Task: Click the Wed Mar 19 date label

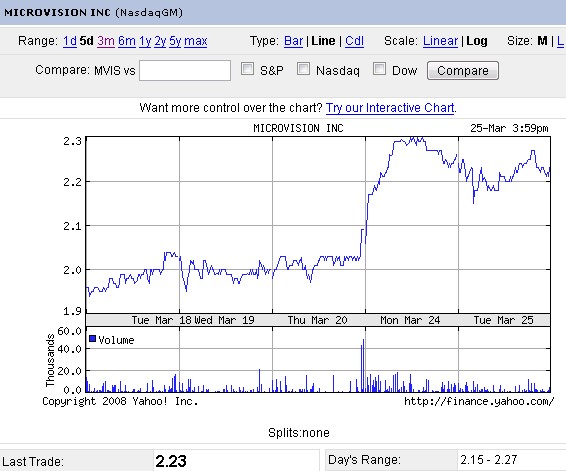Action: pyautogui.click(x=224, y=320)
